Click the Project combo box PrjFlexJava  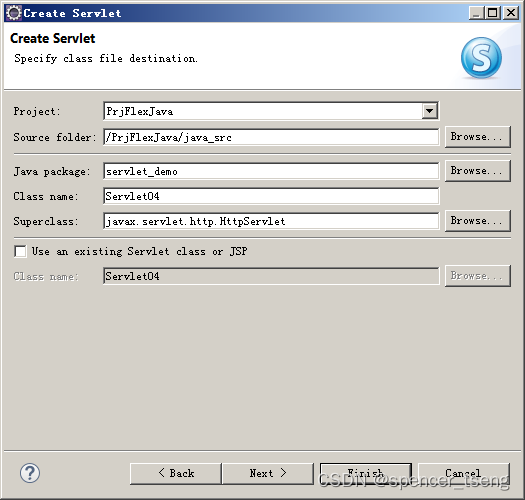tap(271, 111)
